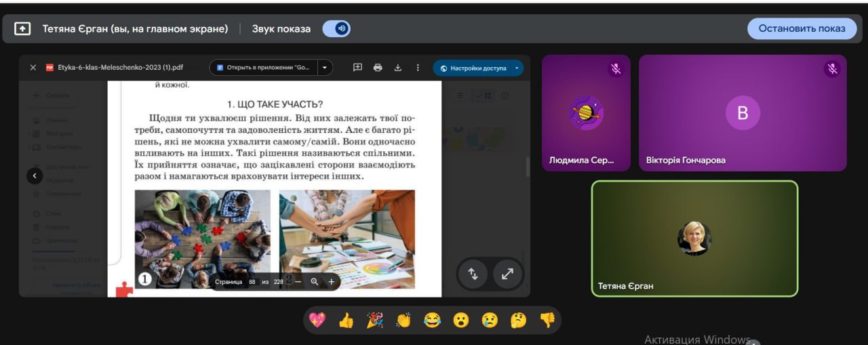The height and width of the screenshot is (345, 868).
Task: Click the swap tiles arrows button
Action: point(473,274)
